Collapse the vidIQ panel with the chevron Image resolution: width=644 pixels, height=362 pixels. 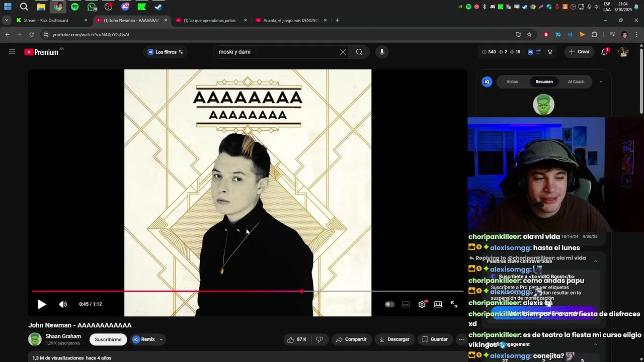(x=601, y=82)
